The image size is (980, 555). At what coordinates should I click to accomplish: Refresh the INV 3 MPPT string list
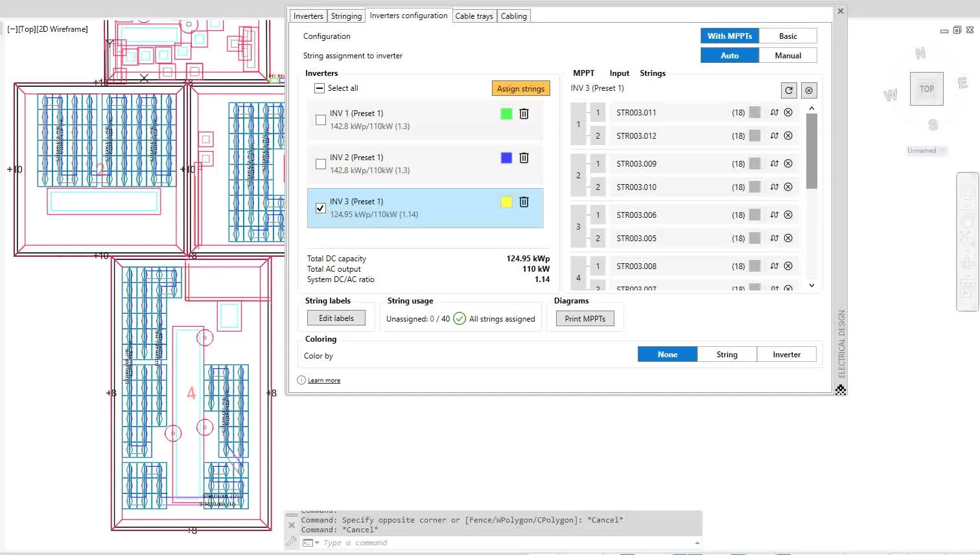[x=789, y=91]
